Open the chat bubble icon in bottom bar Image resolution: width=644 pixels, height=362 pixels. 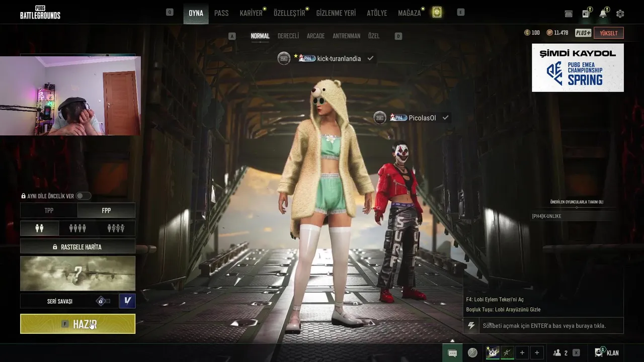pyautogui.click(x=452, y=353)
